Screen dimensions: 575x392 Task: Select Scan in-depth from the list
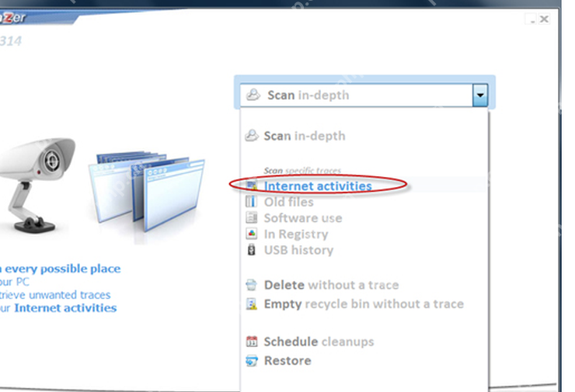[305, 136]
